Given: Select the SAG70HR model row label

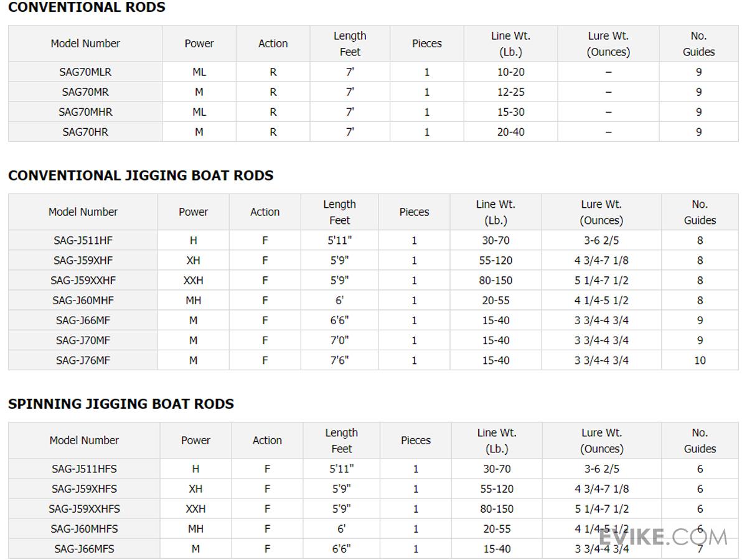Looking at the screenshot, I should [85, 132].
